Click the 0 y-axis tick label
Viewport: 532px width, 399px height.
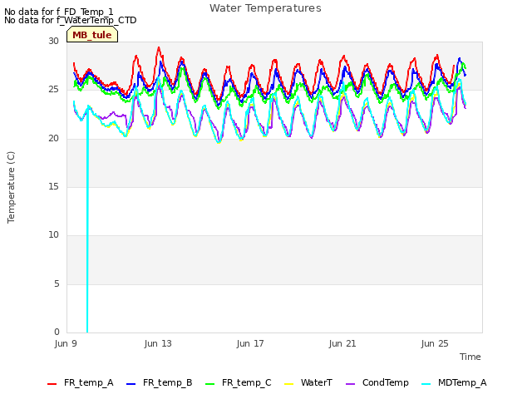(x=57, y=332)
